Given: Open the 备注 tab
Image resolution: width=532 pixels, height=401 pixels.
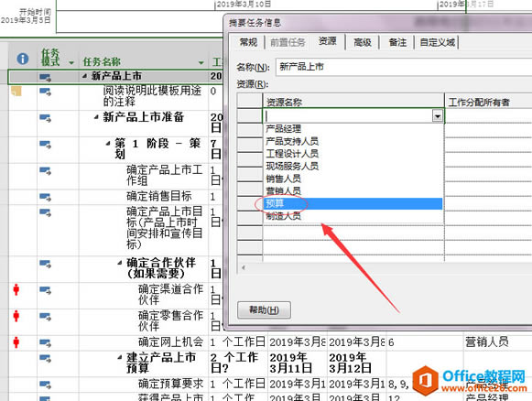Looking at the screenshot, I should (x=397, y=42).
